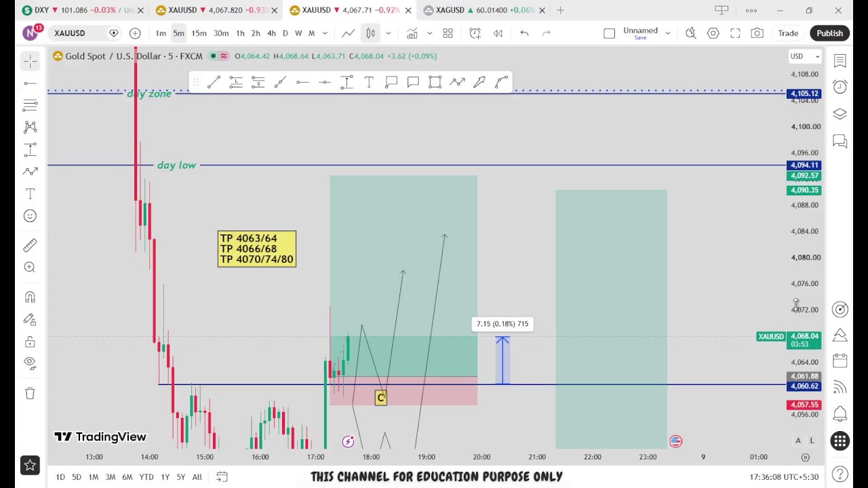Switch to the 1m timeframe
Viewport: 868px width, 488px height.
click(161, 33)
